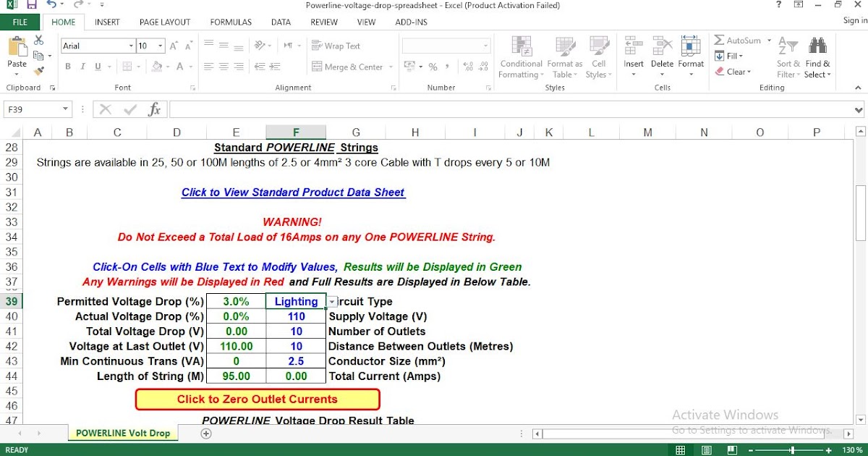Switch to Page Layout view
This screenshot has width=868, height=456.
point(164,22)
